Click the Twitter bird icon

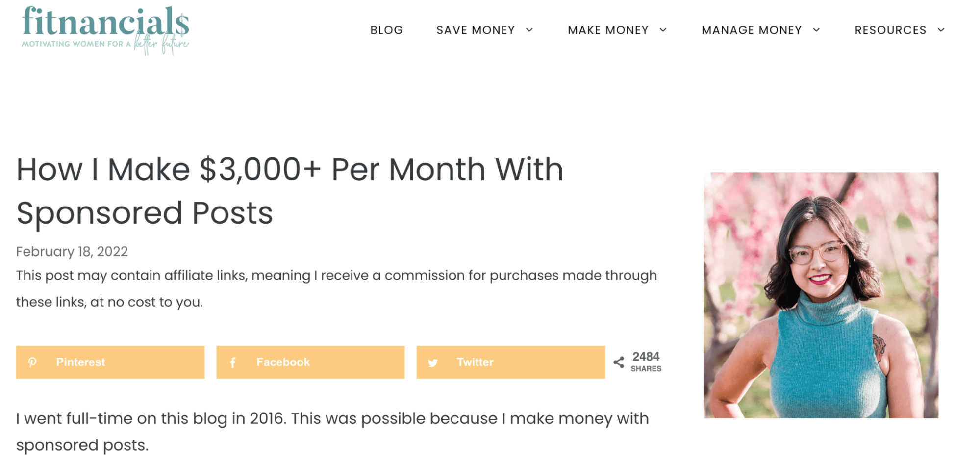pyautogui.click(x=433, y=363)
